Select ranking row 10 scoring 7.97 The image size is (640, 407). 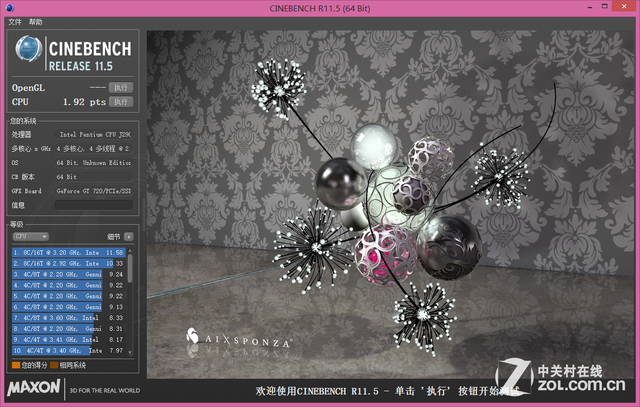(68, 350)
